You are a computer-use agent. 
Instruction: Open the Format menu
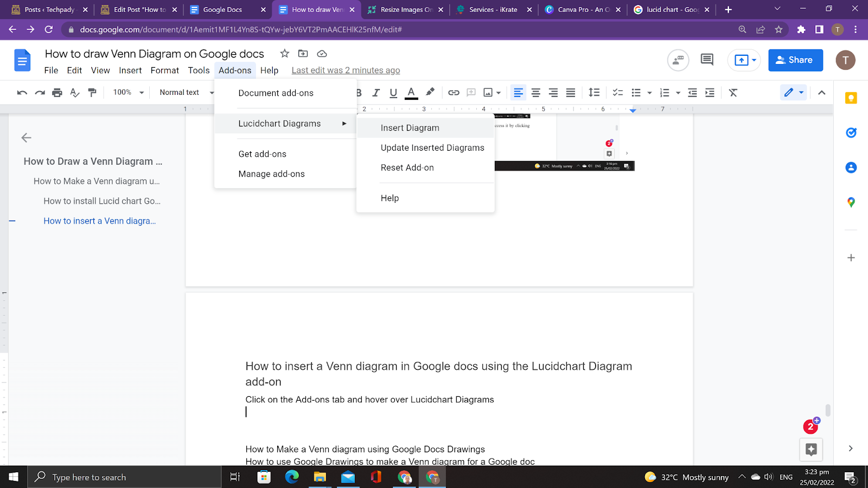[x=165, y=70]
